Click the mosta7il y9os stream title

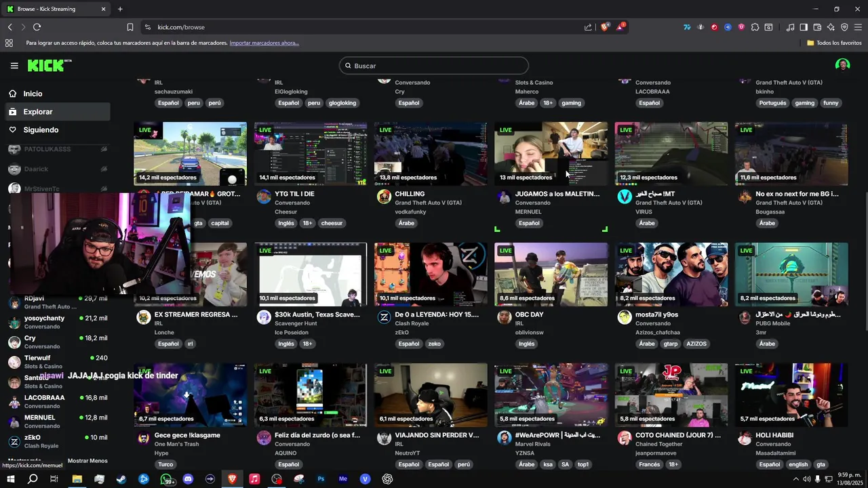click(x=656, y=314)
